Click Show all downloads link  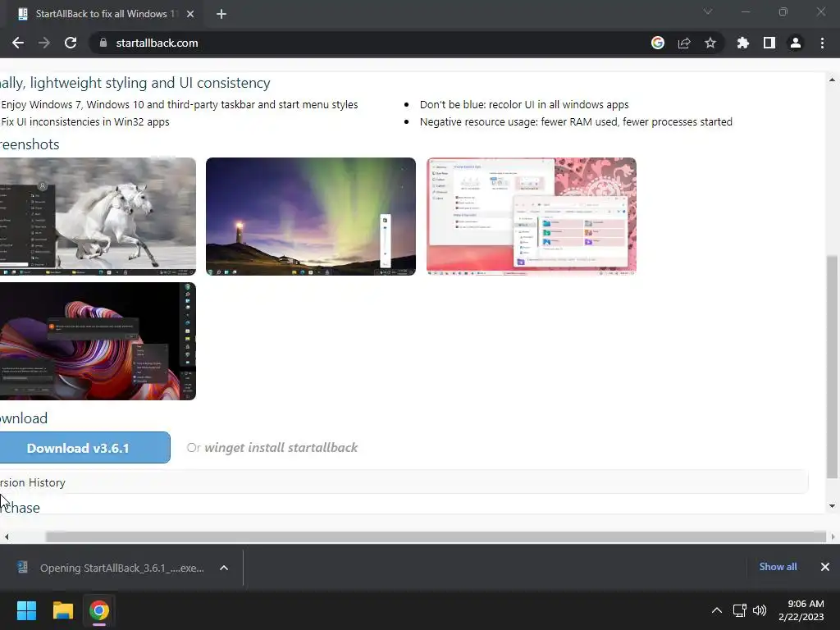[x=778, y=567]
